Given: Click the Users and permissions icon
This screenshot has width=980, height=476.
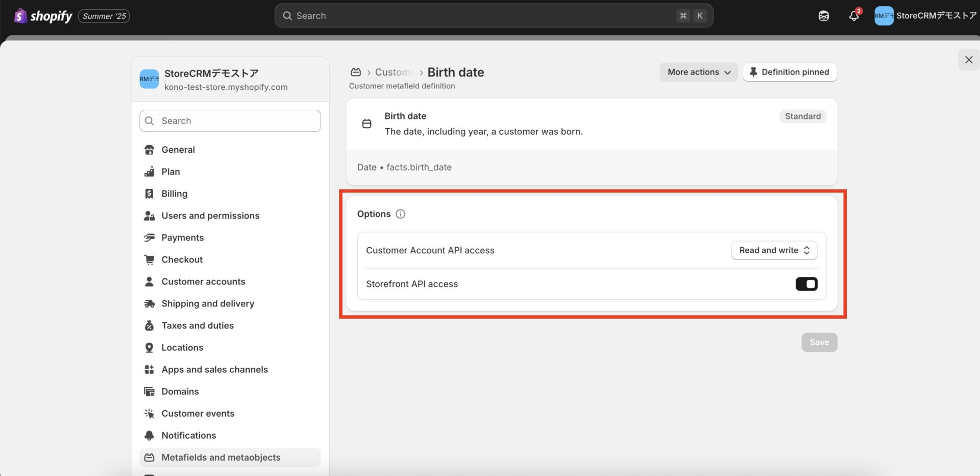Looking at the screenshot, I should pos(149,216).
